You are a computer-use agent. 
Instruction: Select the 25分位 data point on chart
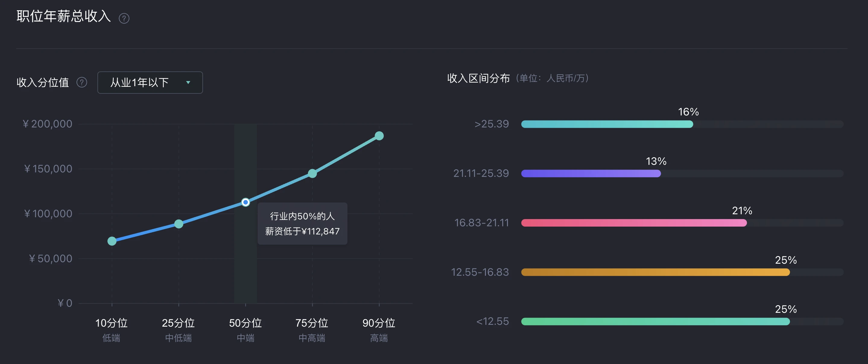(x=179, y=224)
